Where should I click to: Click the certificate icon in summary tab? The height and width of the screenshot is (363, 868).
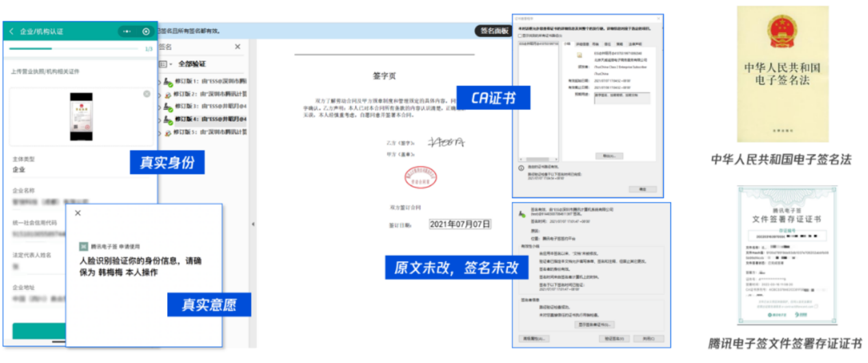579,54
